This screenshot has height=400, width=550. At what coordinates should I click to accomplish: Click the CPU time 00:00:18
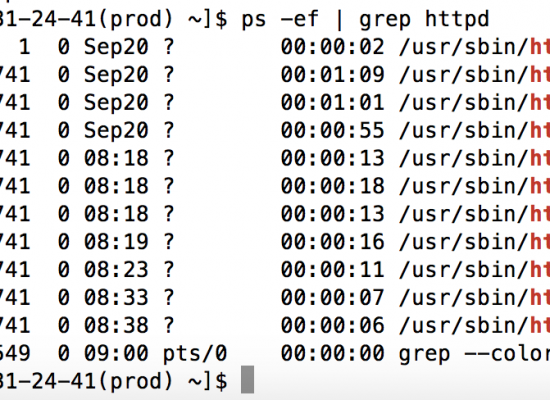tap(333, 186)
